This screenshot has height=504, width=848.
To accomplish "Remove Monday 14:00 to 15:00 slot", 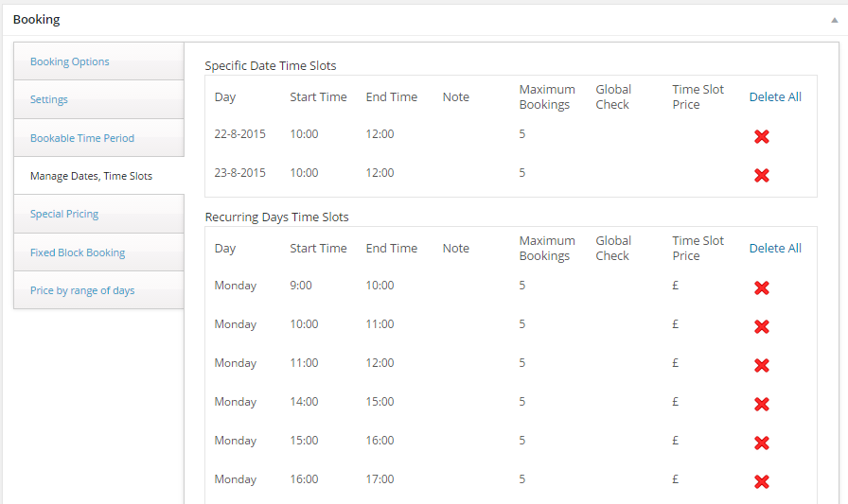I will 762,404.
